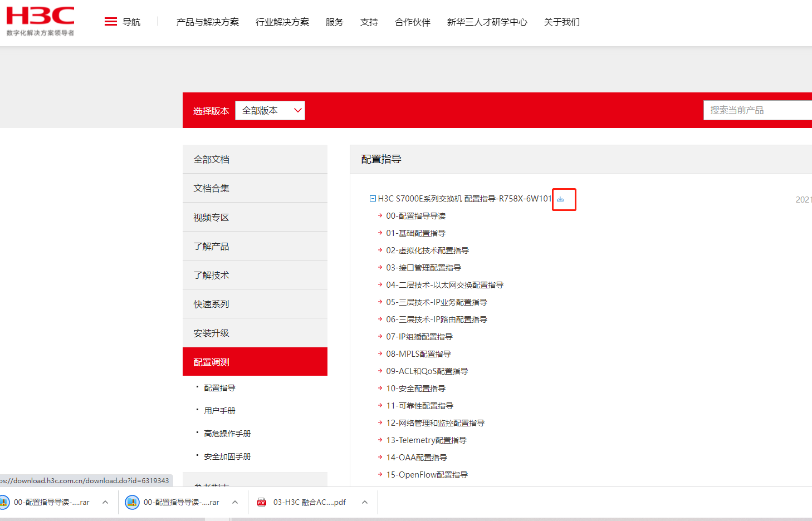The height and width of the screenshot is (521, 812).
Task: Open 09-ACL和QoS配置指导 document link
Action: 427,371
